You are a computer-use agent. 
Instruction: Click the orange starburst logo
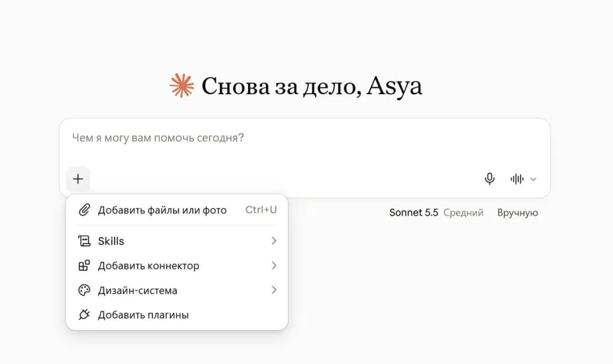[182, 85]
